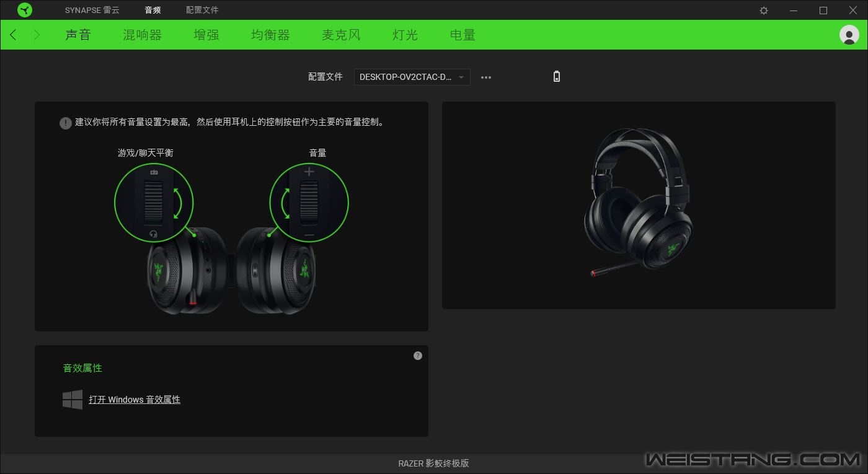Click the 音量 wheel illustration

(x=309, y=203)
